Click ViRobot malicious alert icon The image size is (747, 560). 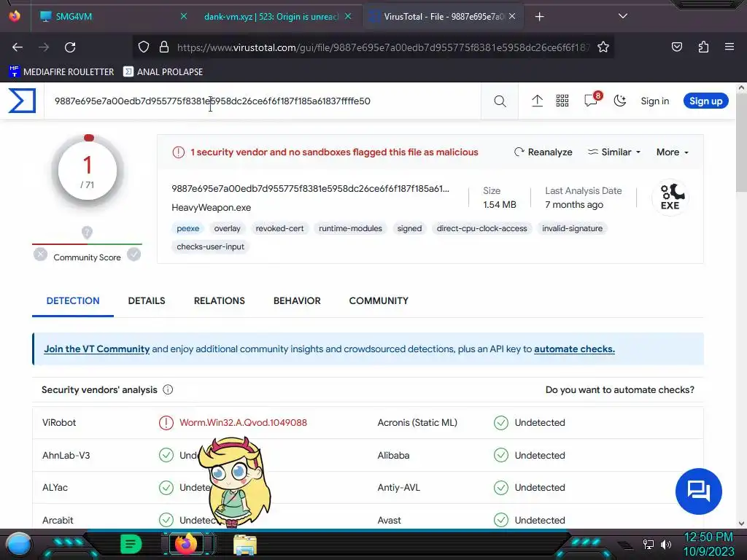(x=166, y=423)
